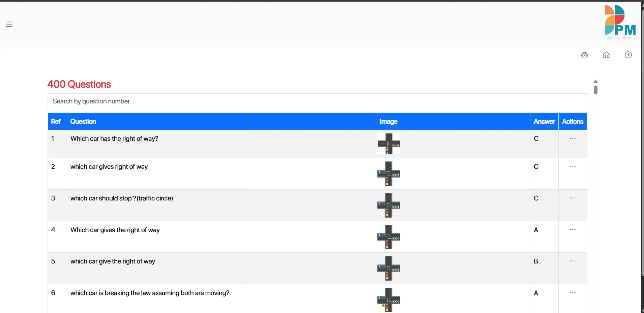644x313 pixels.
Task: Click the scroll-up arrow above the table
Action: point(595,82)
